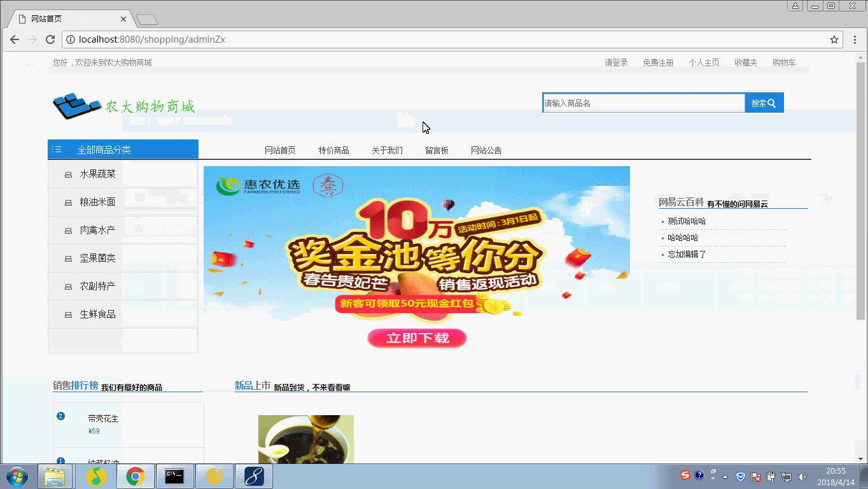Screen dimensions: 868x489
Task: Click the browser forward arrow
Action: pyautogui.click(x=32, y=39)
